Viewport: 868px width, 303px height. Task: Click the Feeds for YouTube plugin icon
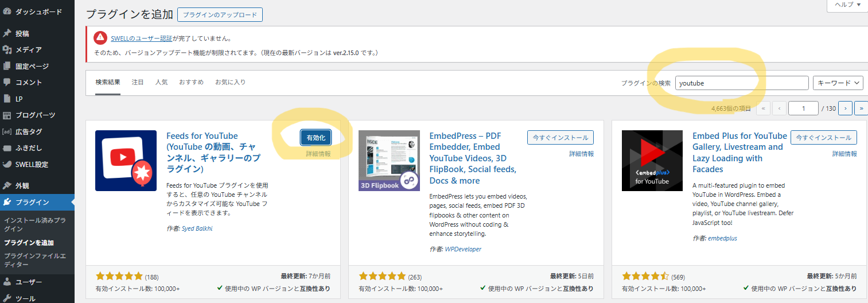click(x=126, y=161)
